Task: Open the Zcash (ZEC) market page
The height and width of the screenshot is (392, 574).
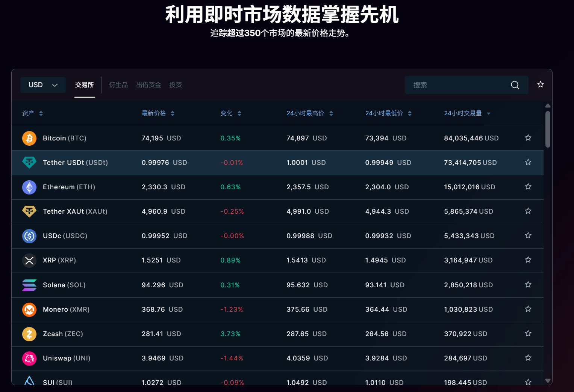Action: pos(63,334)
